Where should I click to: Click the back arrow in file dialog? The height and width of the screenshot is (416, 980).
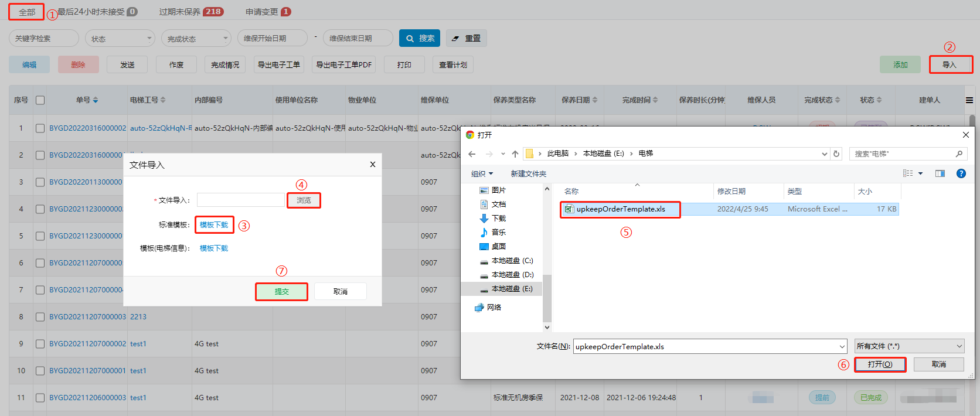coord(472,154)
